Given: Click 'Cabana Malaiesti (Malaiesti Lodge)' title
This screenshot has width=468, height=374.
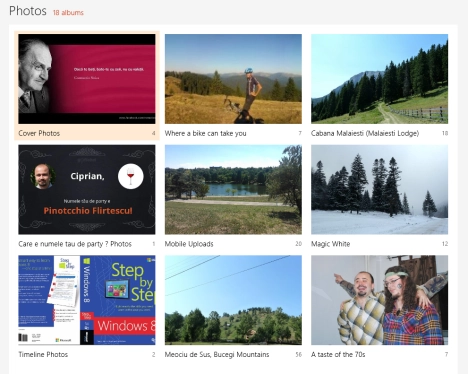Looking at the screenshot, I should click(x=365, y=133).
